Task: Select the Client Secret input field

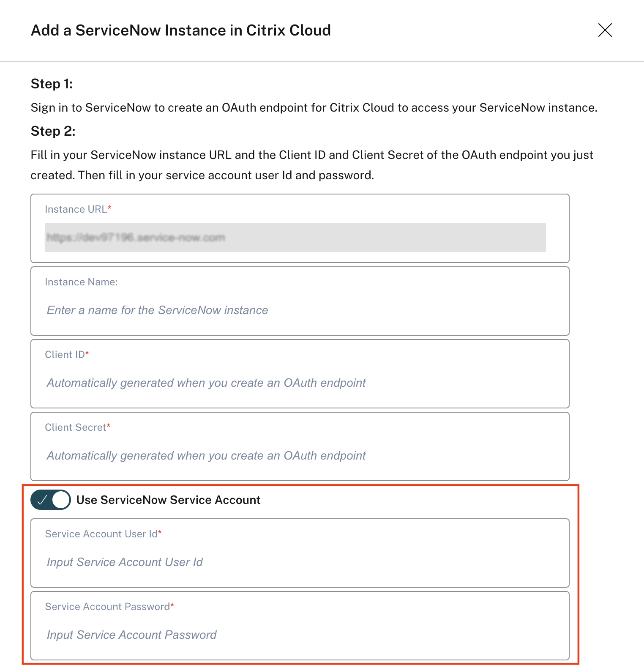Action: click(x=299, y=456)
